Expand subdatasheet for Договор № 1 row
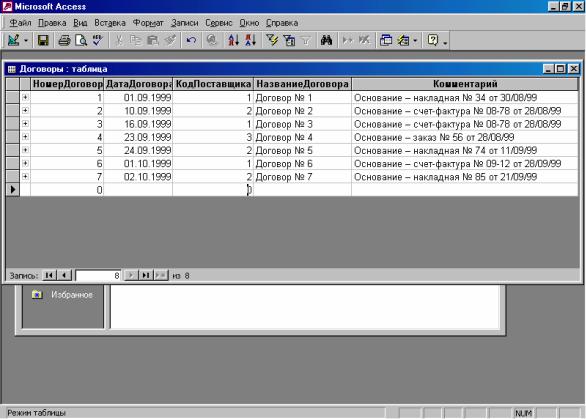The width and height of the screenshot is (586, 419). tap(25, 97)
